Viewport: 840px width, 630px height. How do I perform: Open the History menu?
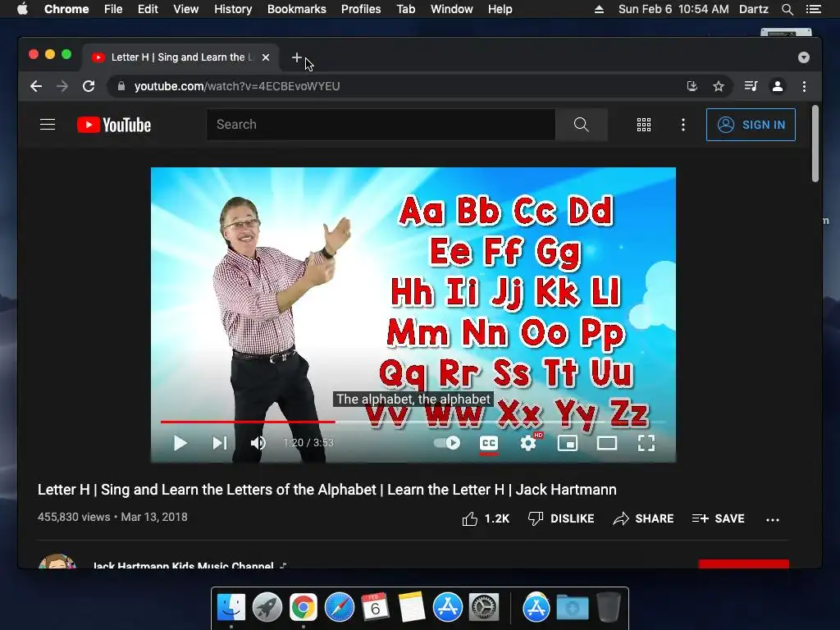[x=233, y=9]
